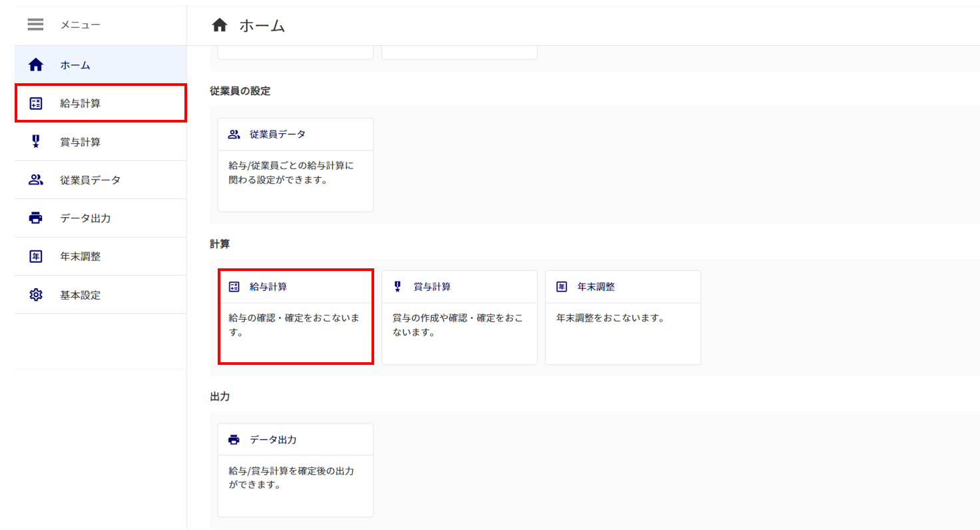Click the people icon in the sidebar
This screenshot has height=530, width=980.
click(36, 180)
